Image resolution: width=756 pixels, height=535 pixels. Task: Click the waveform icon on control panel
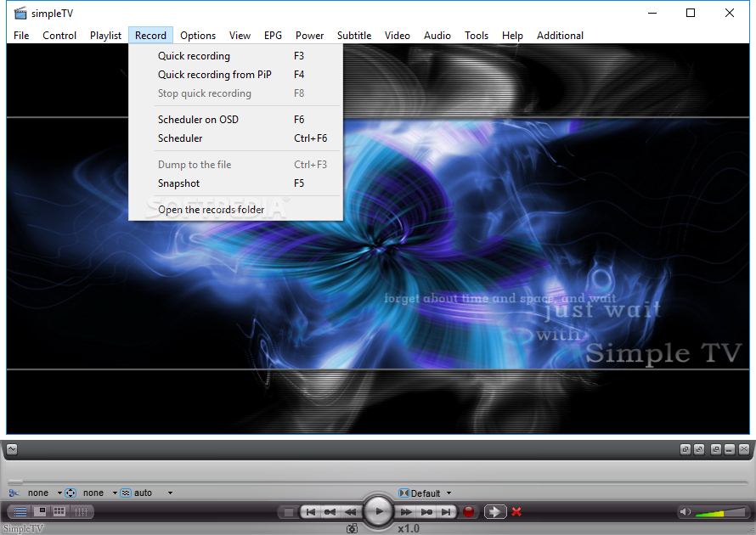12,449
